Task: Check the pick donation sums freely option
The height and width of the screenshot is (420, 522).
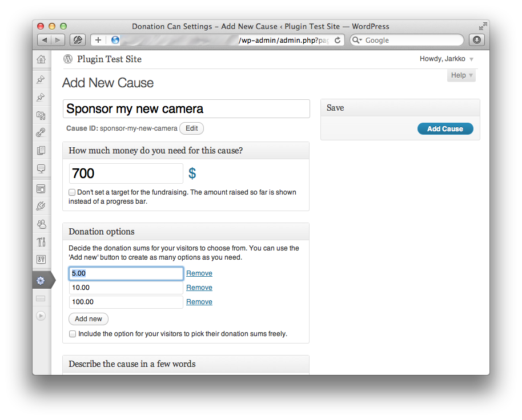Action: (72, 334)
